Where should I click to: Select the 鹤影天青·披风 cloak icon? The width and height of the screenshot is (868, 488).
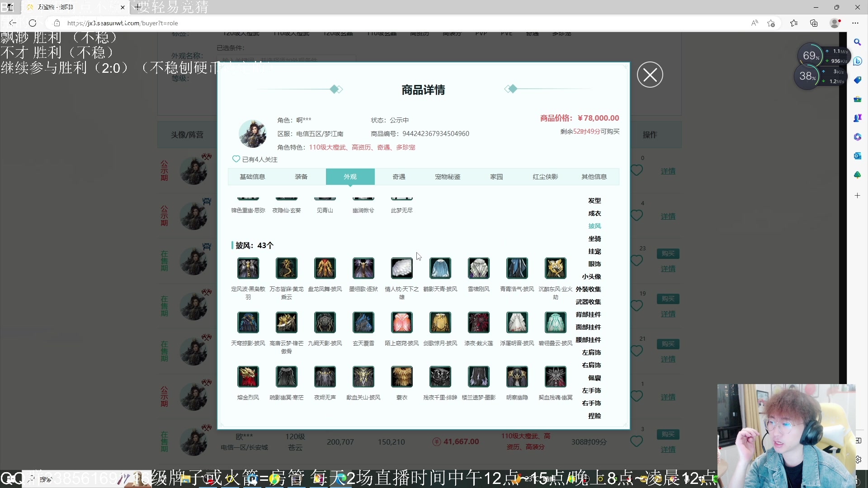tap(440, 268)
